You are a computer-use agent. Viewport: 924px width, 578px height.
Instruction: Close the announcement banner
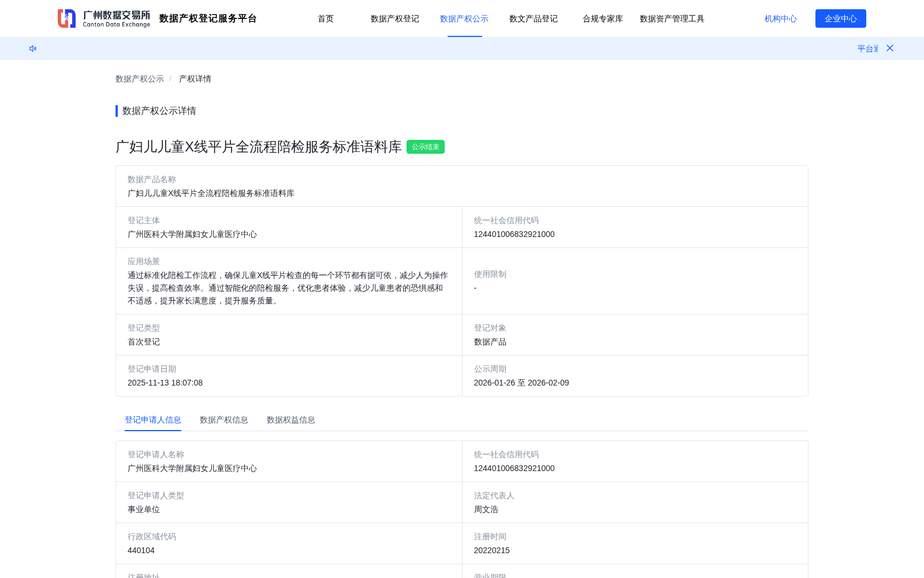point(890,48)
